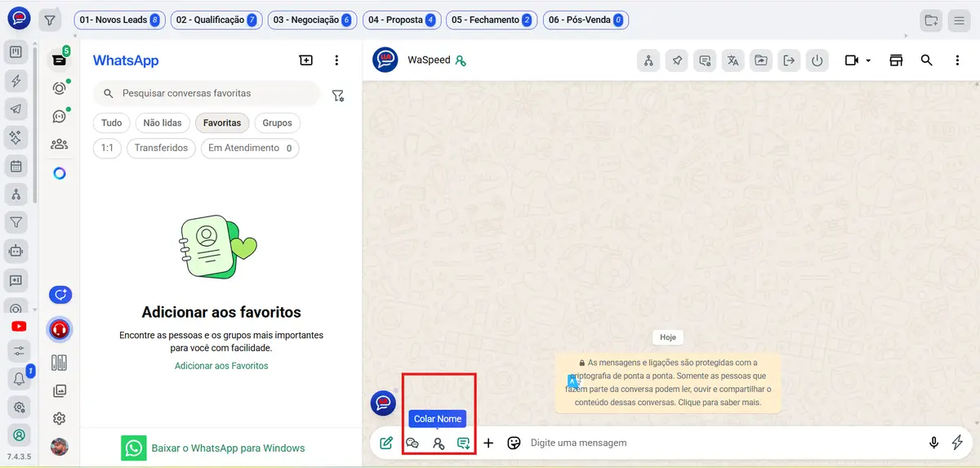Click the Adicionar aos Favoritos link
Viewport: 980px width, 468px height.
point(221,366)
